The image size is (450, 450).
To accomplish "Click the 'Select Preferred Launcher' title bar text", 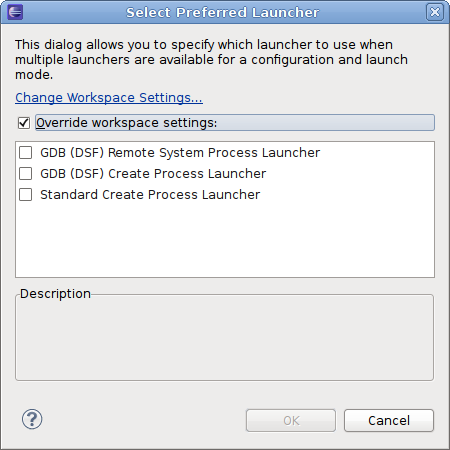I will pyautogui.click(x=222, y=12).
